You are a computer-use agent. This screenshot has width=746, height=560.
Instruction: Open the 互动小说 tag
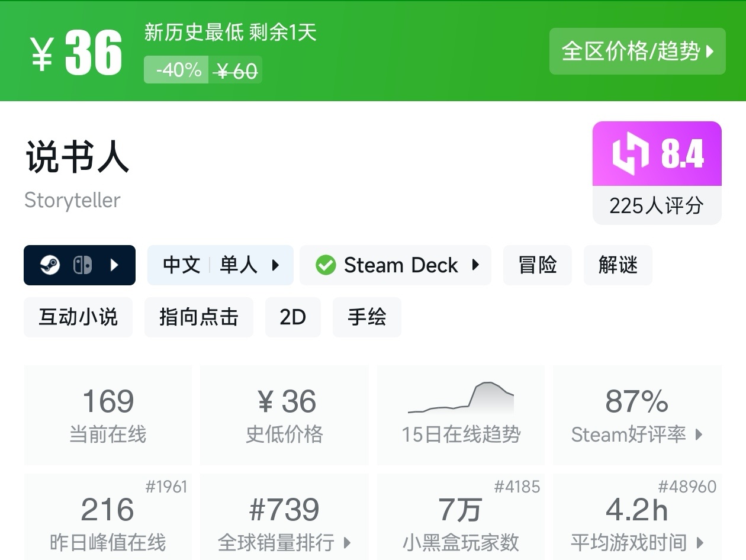78,317
